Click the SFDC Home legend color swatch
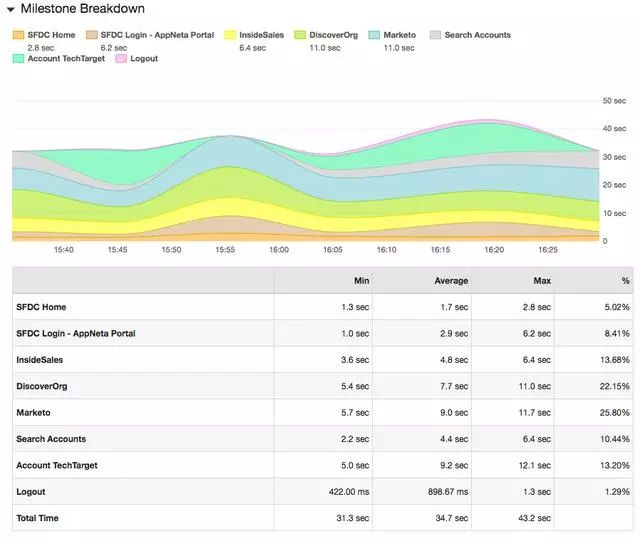Viewport: 640px width, 539px height. tap(18, 35)
